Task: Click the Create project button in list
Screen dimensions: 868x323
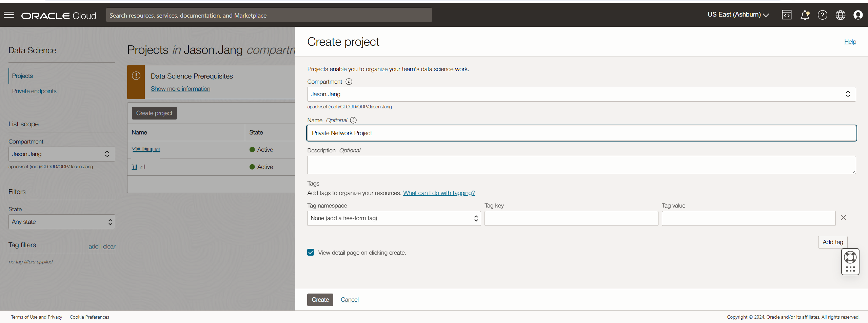Action: coord(154,113)
